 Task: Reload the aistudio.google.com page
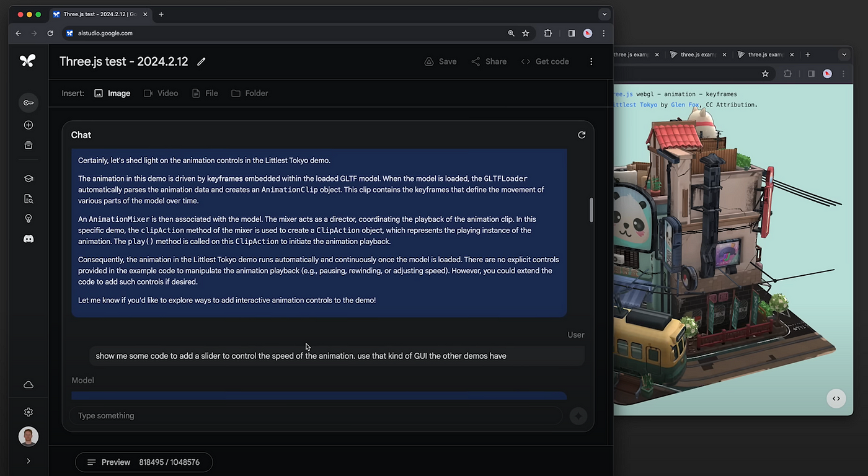click(x=50, y=33)
